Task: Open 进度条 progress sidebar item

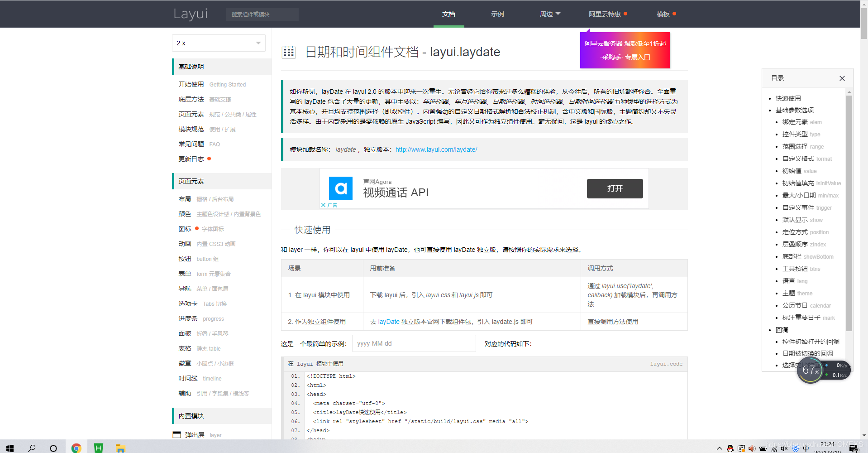Action: (x=201, y=318)
